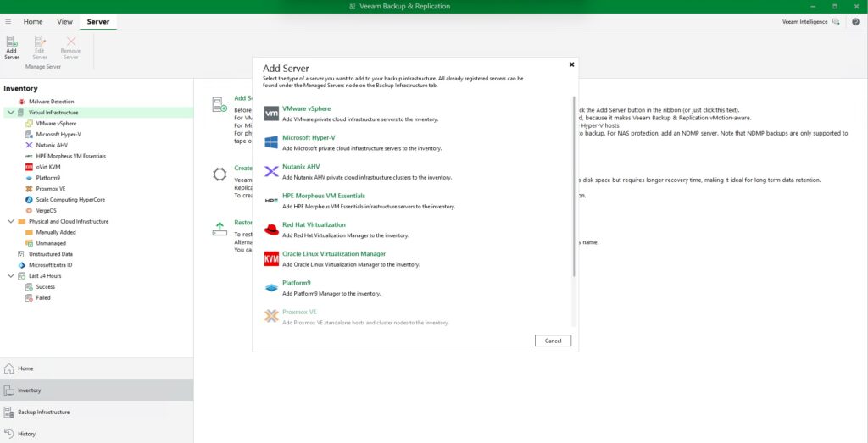Close the Add Server dialog with X
868x443 pixels.
(571, 64)
